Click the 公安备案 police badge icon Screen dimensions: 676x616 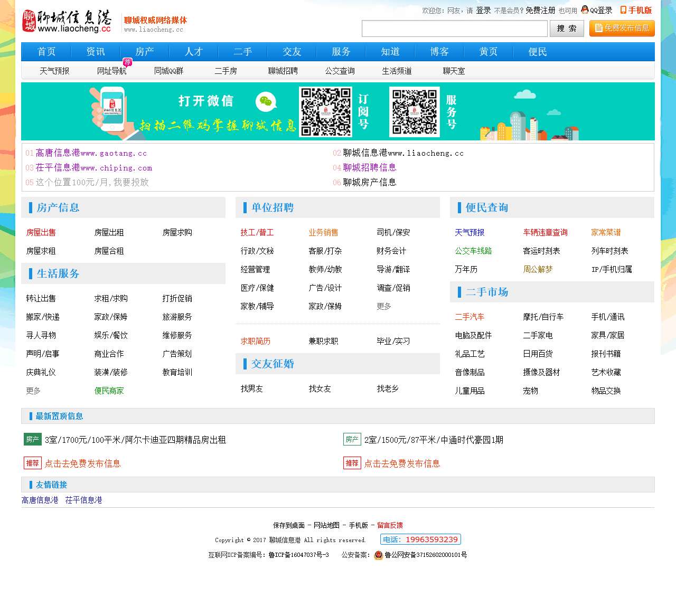tap(379, 555)
